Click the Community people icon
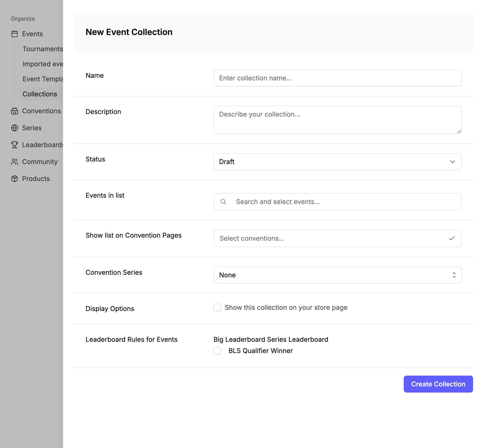Image resolution: width=482 pixels, height=448 pixels. [15, 162]
